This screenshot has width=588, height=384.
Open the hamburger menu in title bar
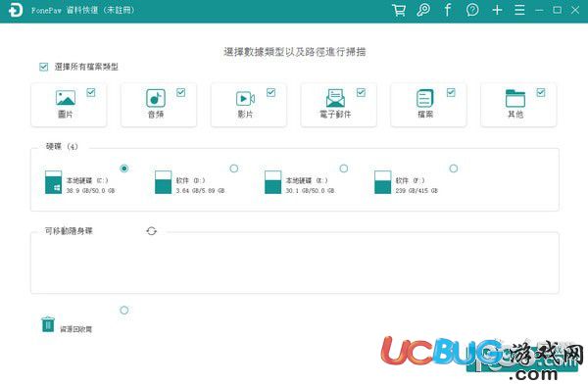coord(519,10)
